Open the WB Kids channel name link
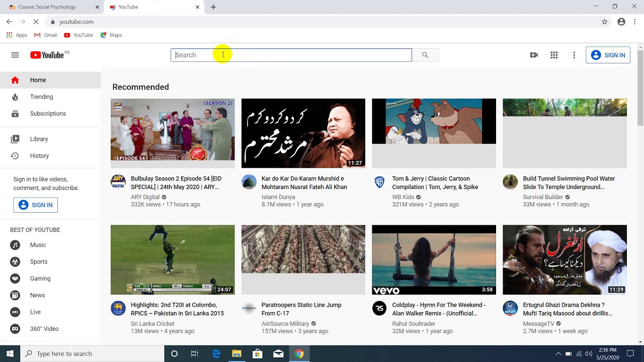 pos(403,197)
